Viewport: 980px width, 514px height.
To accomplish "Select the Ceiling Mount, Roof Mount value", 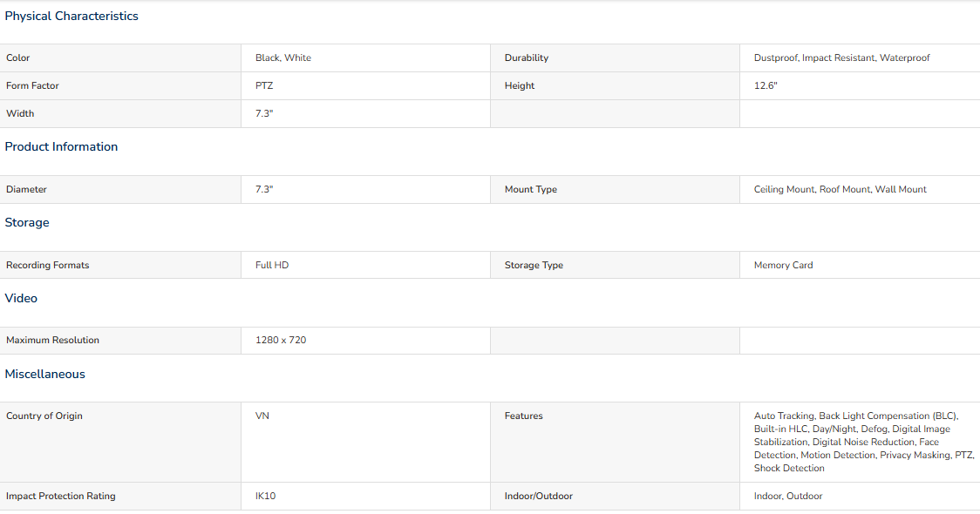I will tap(840, 189).
